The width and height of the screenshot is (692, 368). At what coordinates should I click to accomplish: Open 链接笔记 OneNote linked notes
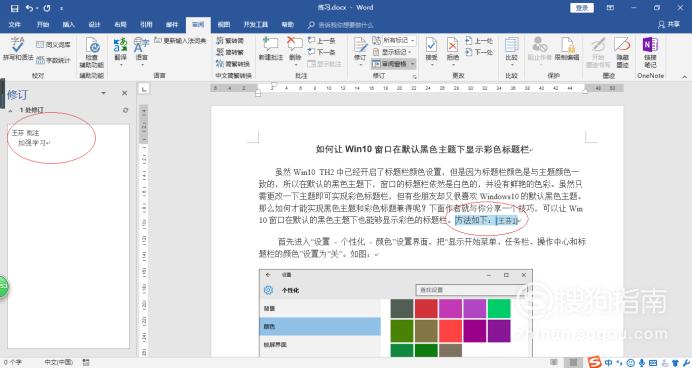point(650,52)
